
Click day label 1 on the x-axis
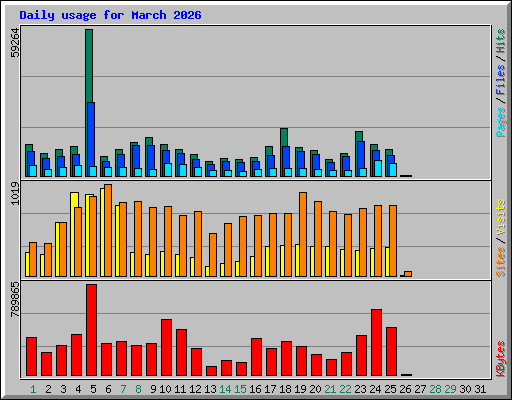[33, 389]
